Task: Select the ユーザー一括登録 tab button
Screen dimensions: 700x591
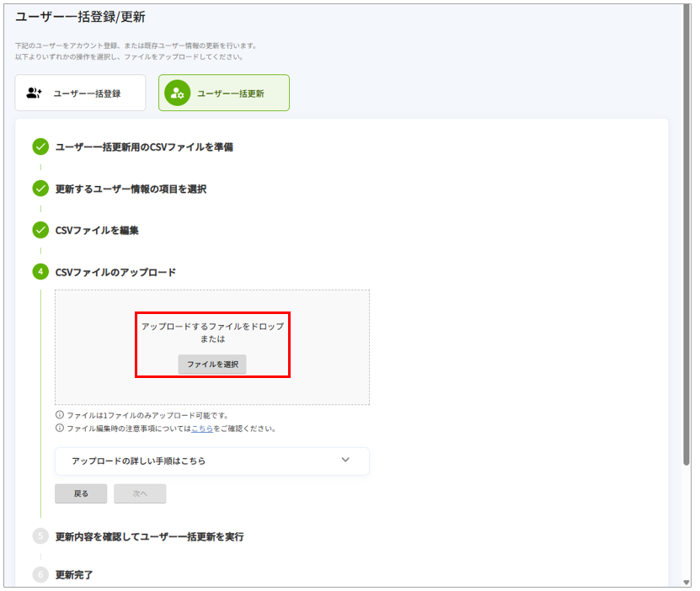Action: [x=80, y=93]
